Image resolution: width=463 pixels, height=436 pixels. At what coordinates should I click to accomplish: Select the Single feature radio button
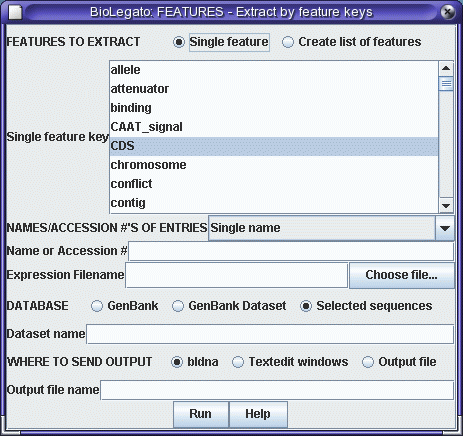click(179, 42)
